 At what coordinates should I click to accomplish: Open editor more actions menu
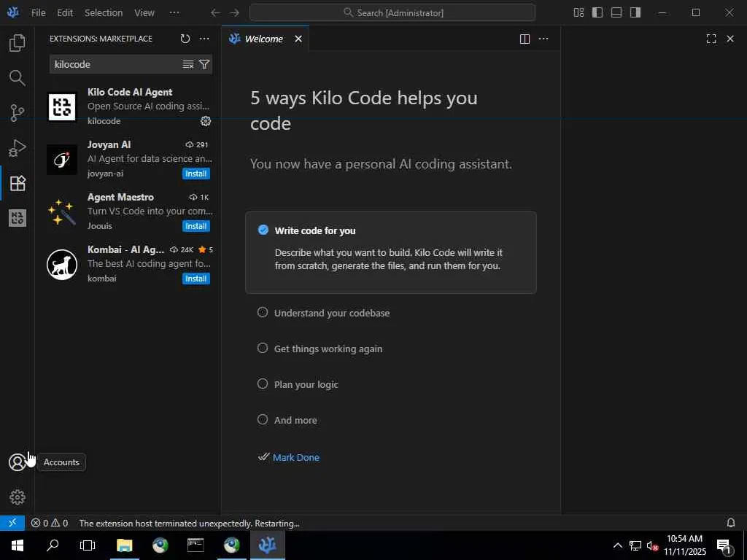[543, 39]
